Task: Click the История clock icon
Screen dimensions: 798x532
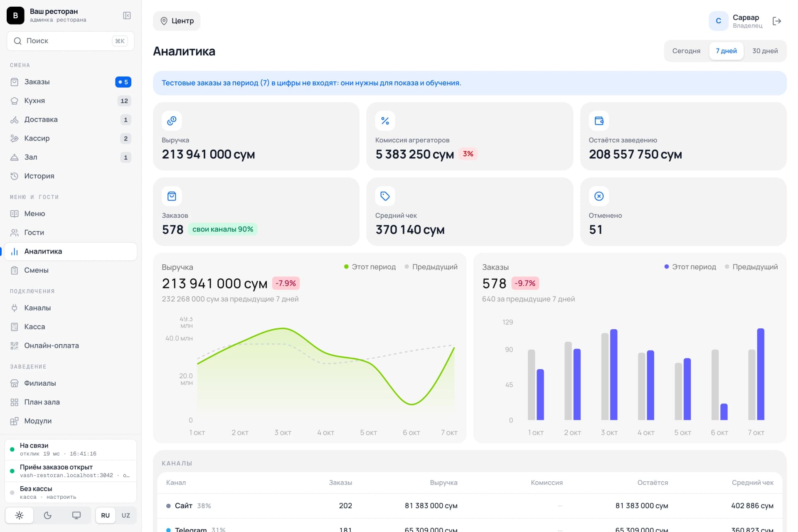Action: tap(15, 176)
